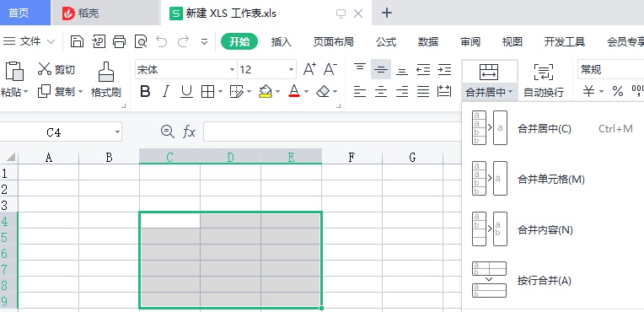
Task: Select column F header
Action: [352, 157]
